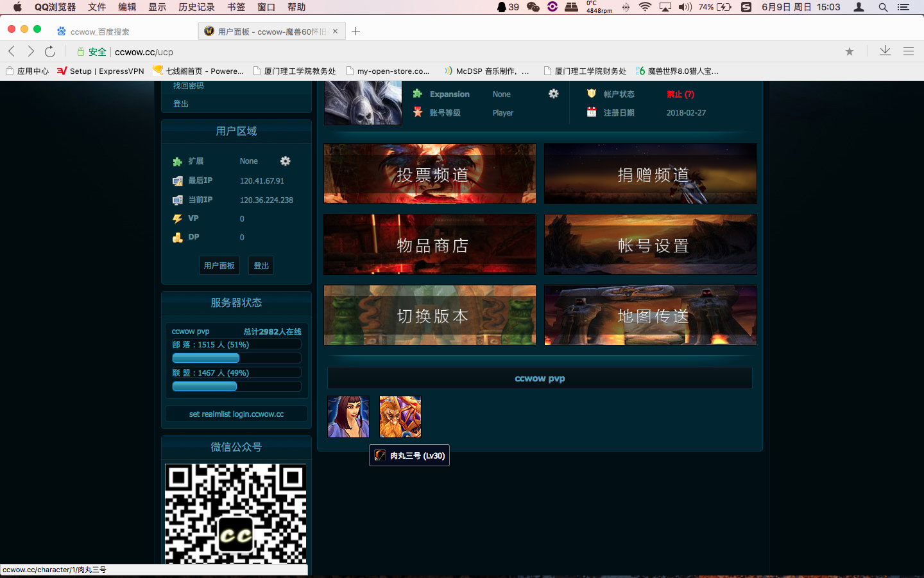924x578 pixels.
Task: Open the browser hamburger menu icon
Action: pyautogui.click(x=908, y=51)
